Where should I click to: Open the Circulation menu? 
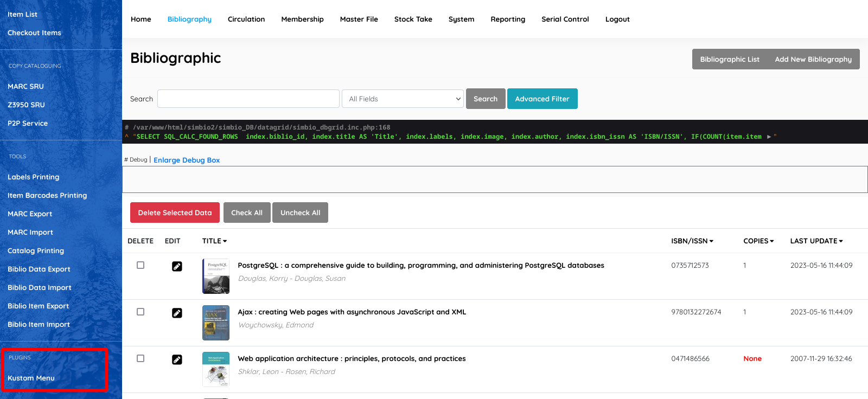point(246,19)
